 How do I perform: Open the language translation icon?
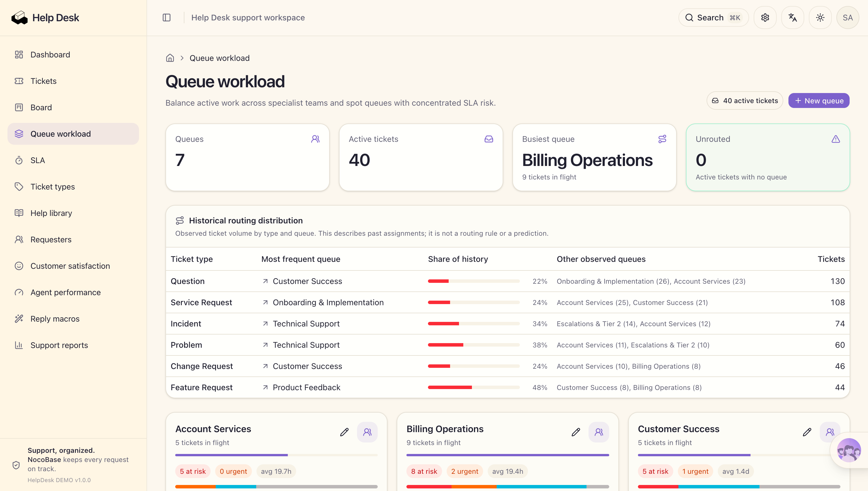coord(792,18)
